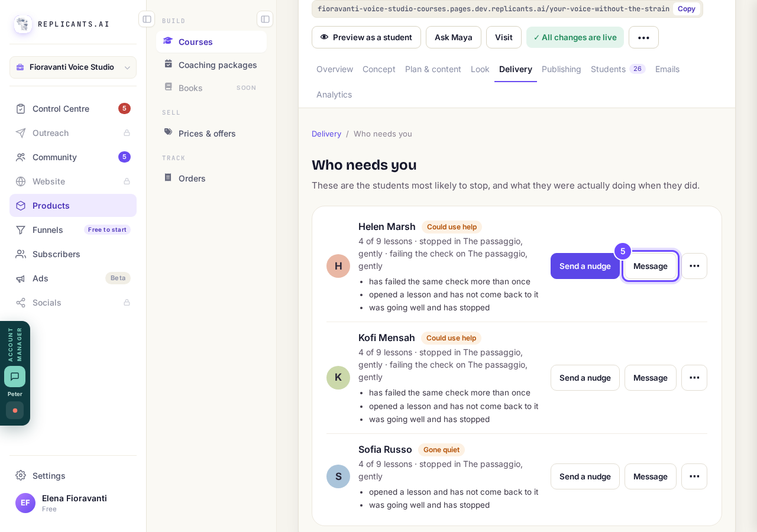
Task: Click the Delivery breadcrumb link
Action: (x=326, y=134)
